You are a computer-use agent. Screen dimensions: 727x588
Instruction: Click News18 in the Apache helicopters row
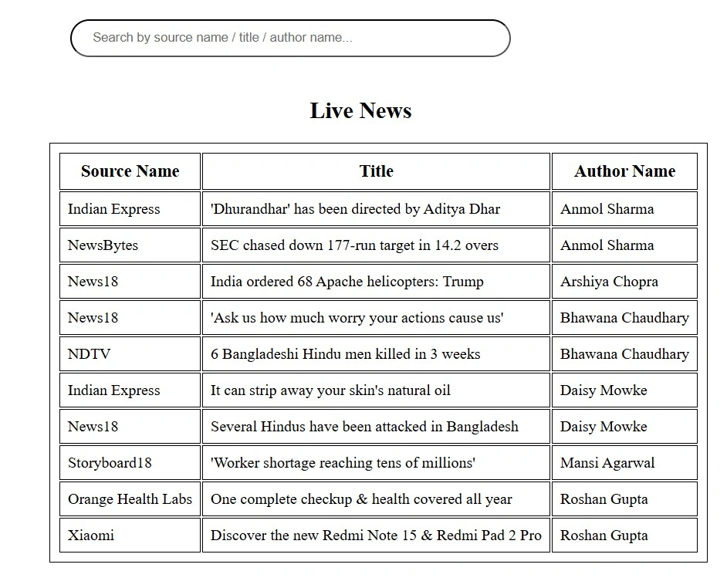(130, 282)
